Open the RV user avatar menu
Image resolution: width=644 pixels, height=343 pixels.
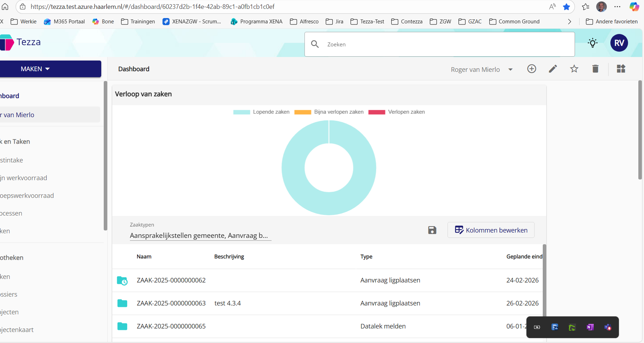(x=619, y=43)
